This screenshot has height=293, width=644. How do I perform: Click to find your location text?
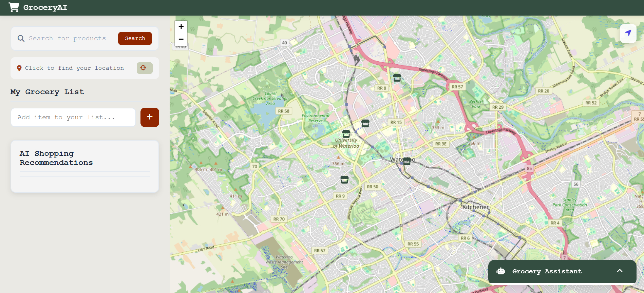(74, 68)
